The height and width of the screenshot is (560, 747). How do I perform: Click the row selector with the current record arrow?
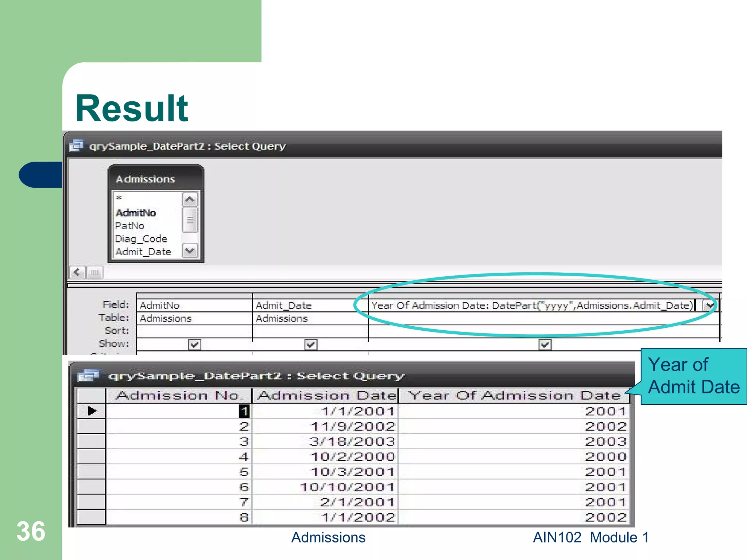tap(91, 411)
